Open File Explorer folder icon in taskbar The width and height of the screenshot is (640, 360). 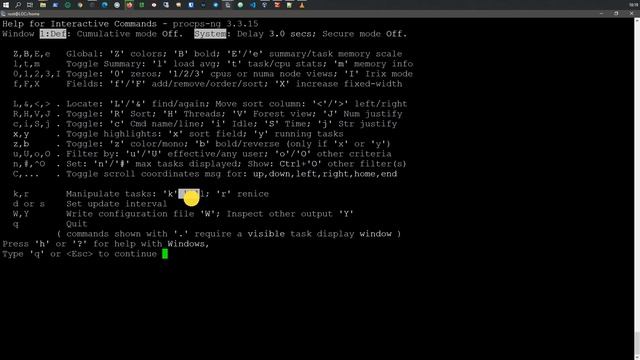click(x=42, y=5)
